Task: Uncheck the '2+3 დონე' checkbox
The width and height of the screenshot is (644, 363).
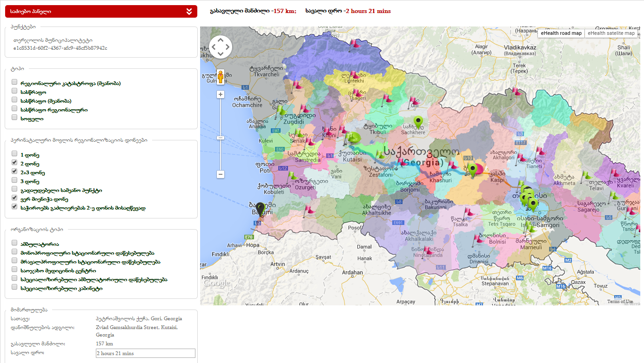Action: click(x=14, y=172)
